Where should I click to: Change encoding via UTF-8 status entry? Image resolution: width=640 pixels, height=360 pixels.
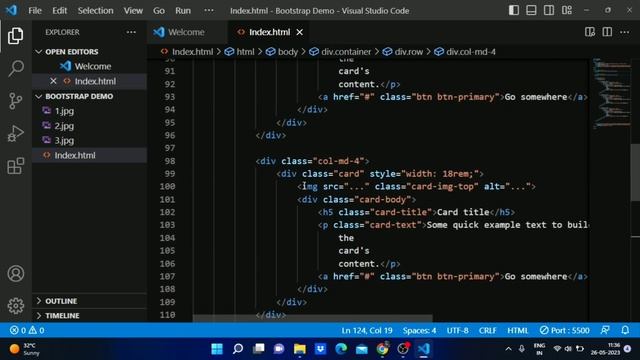(458, 330)
